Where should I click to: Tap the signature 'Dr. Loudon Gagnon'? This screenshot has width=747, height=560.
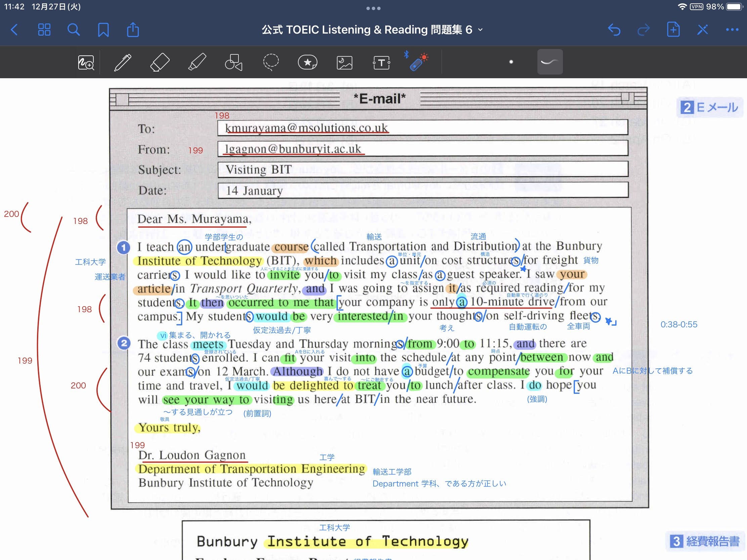[192, 455]
